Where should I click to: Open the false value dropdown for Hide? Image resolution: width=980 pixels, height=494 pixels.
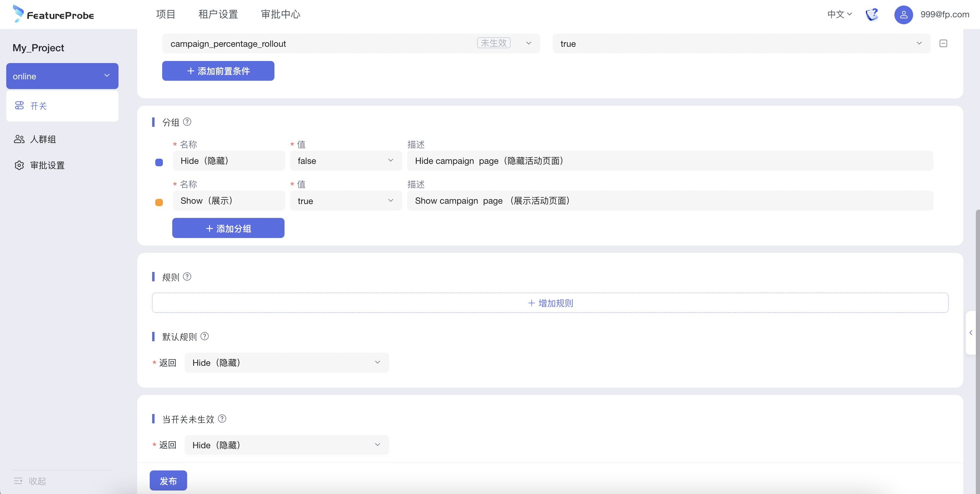[345, 160]
